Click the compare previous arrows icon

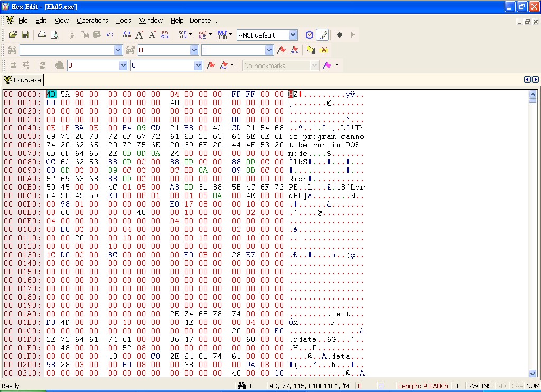point(13,65)
